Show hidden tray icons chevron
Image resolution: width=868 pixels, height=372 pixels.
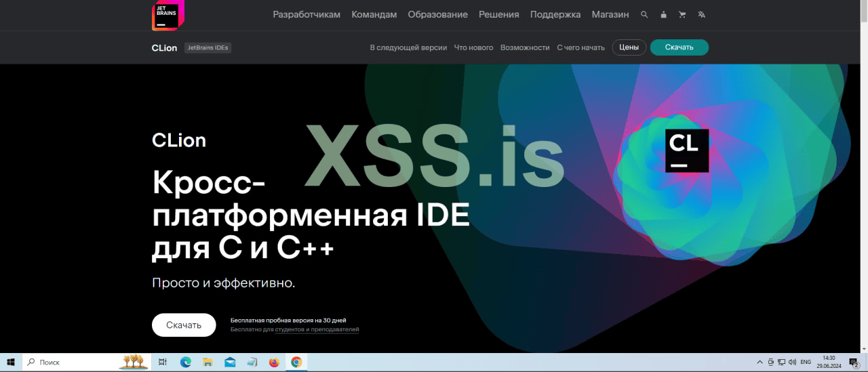coord(759,363)
